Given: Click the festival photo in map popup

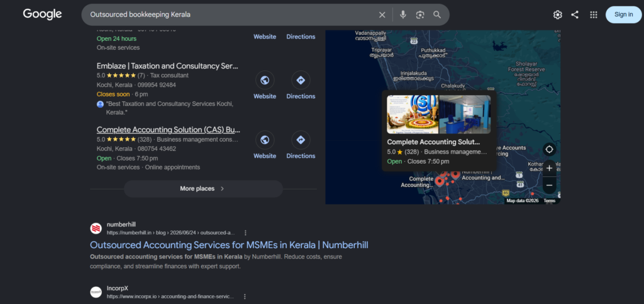Looking at the screenshot, I should 413,114.
